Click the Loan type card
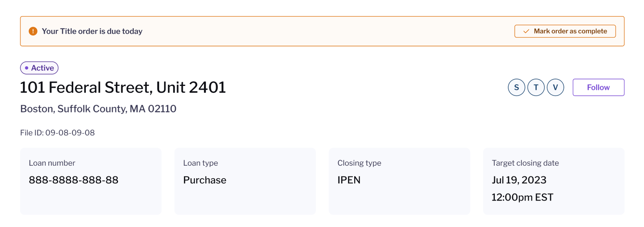Image resolution: width=644 pixels, height=227 pixels. tap(245, 181)
